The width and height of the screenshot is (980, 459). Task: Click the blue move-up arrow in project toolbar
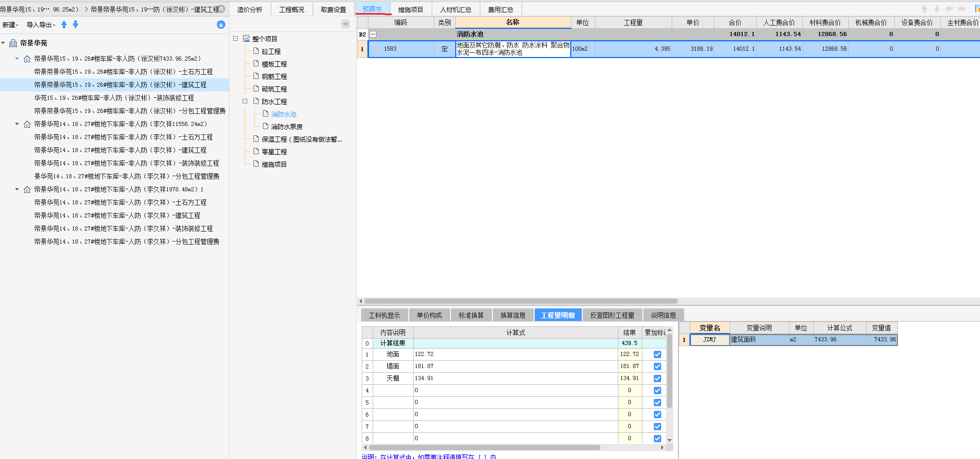64,25
